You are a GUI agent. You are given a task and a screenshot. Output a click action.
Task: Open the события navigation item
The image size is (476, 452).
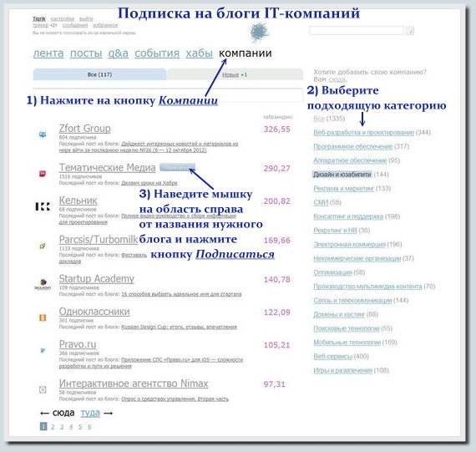coord(157,53)
